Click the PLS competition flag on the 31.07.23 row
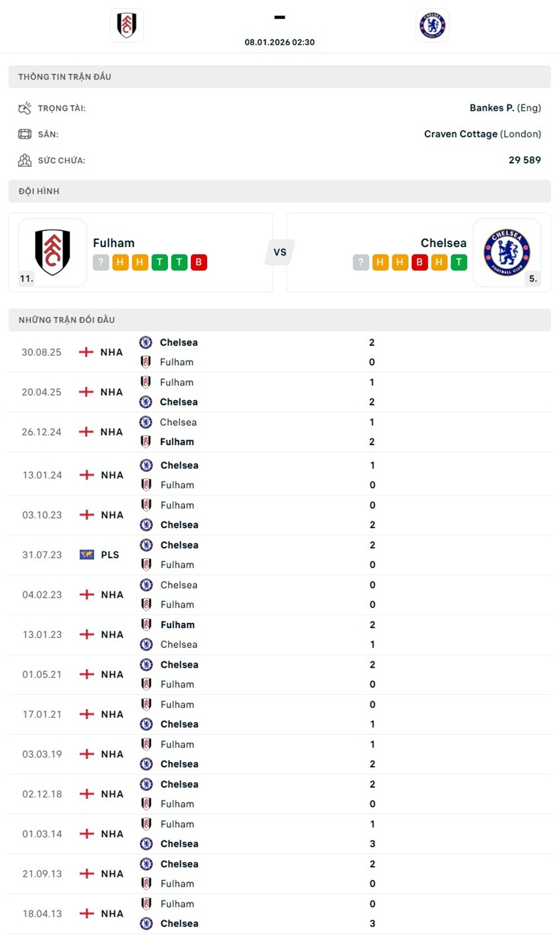Screen dimensions: 560x936 [85, 554]
